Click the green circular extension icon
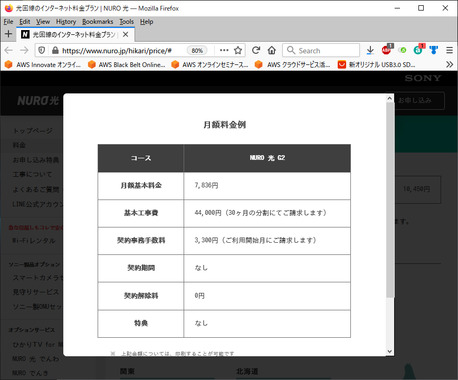The width and height of the screenshot is (458, 380). coord(403,50)
